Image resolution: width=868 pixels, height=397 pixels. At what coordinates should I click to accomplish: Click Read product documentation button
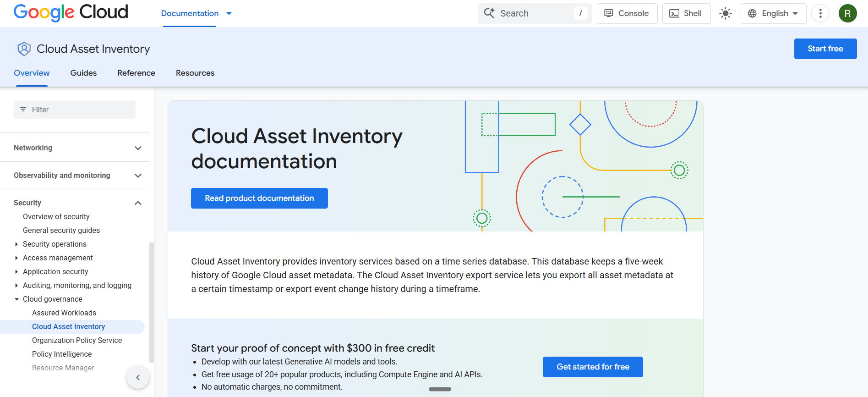[259, 198]
